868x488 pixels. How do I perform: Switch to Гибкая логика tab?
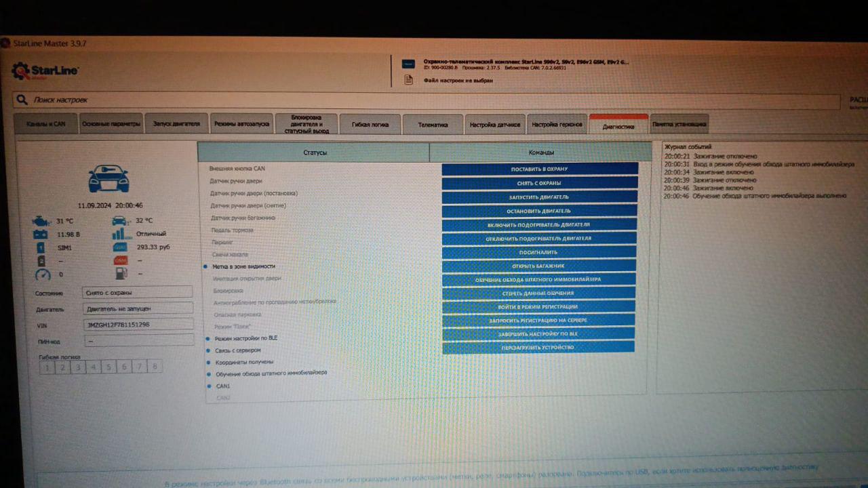pos(370,125)
